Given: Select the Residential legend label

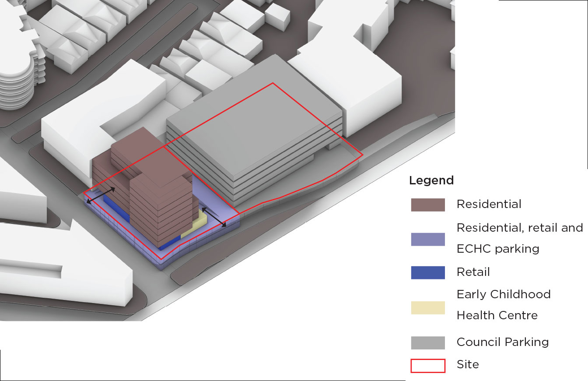Looking at the screenshot, I should 489,204.
